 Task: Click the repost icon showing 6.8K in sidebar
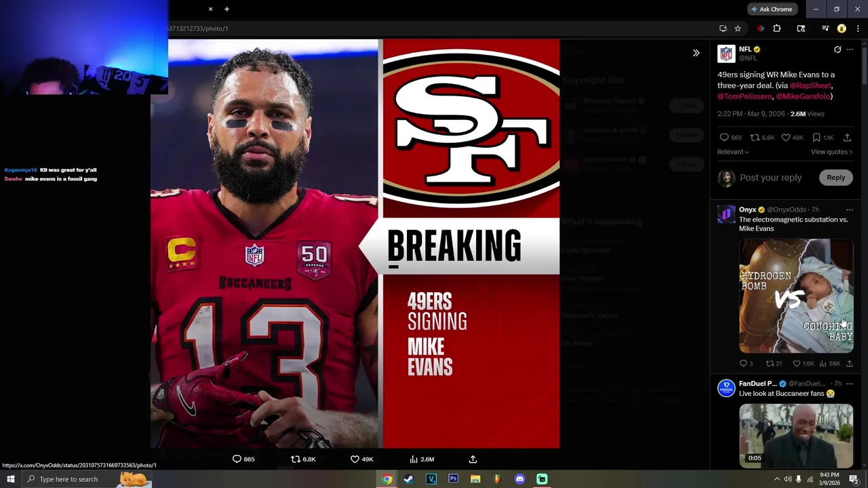coord(755,138)
